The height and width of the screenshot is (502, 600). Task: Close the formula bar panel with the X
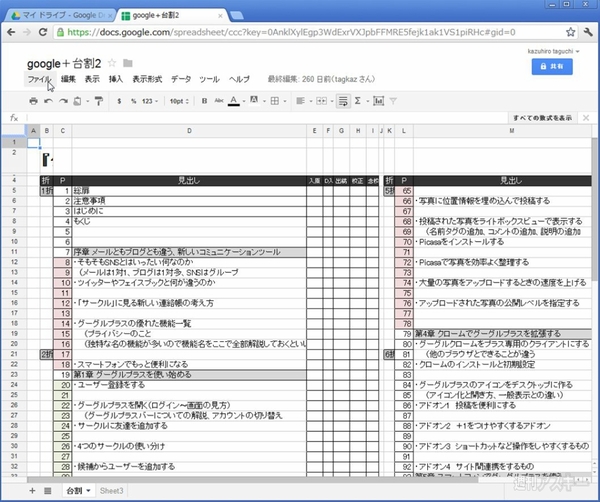click(x=586, y=118)
